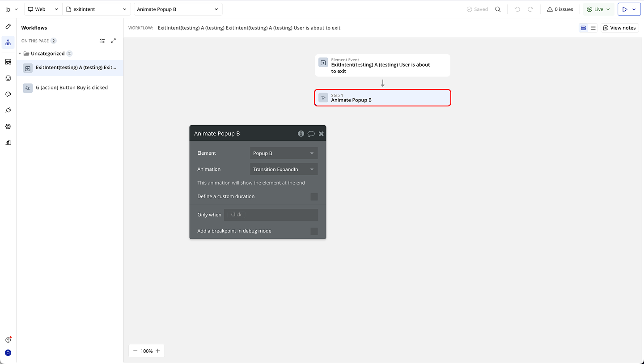
Task: Click the info icon in Animate Popup B panel
Action: (x=301, y=134)
